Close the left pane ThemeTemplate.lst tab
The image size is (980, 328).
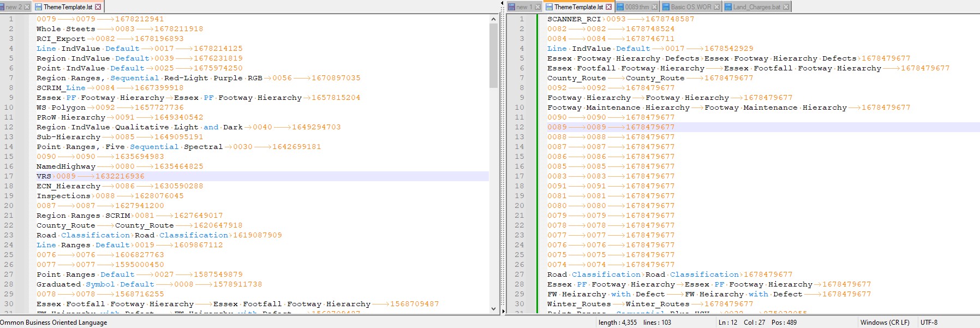pos(98,7)
